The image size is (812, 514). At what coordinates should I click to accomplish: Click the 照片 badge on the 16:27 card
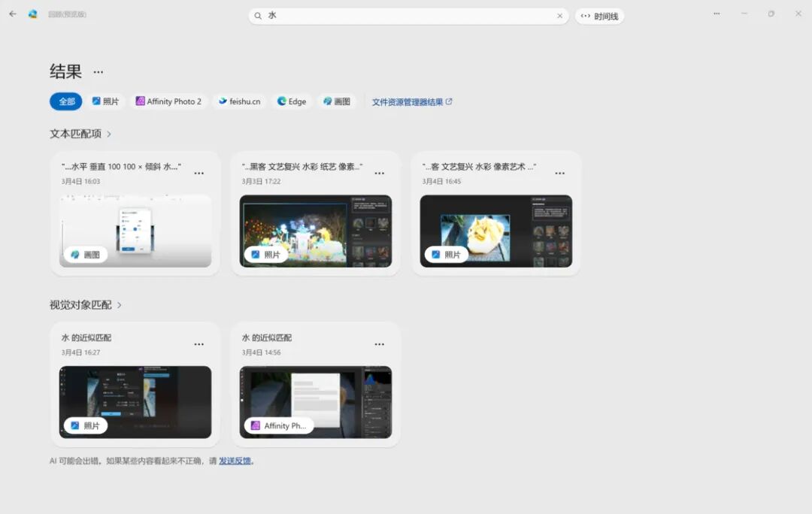coord(86,425)
